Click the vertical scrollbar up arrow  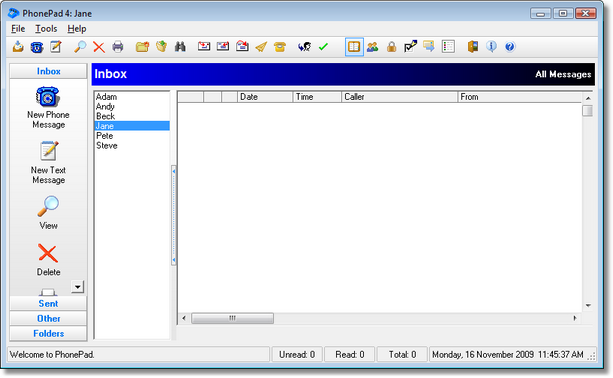[x=588, y=98]
